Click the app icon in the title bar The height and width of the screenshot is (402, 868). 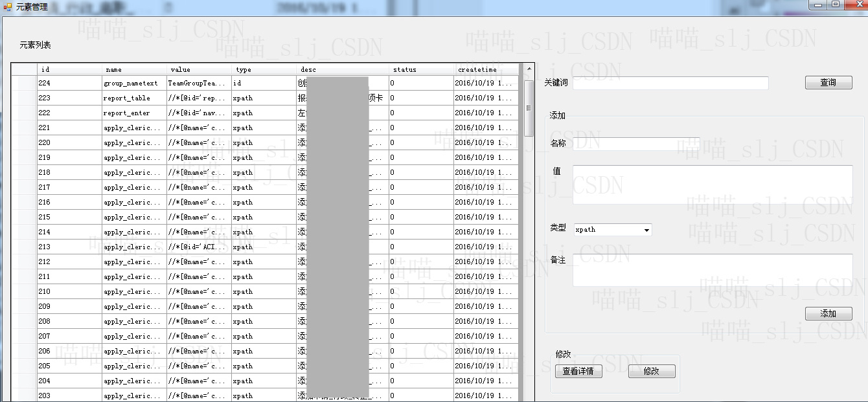coord(8,6)
